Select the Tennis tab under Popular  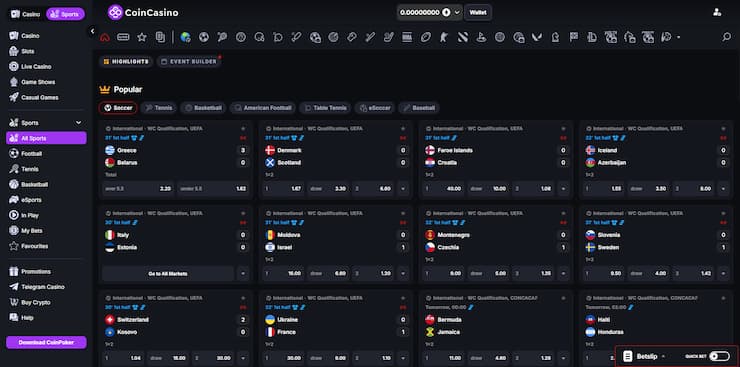tap(159, 108)
